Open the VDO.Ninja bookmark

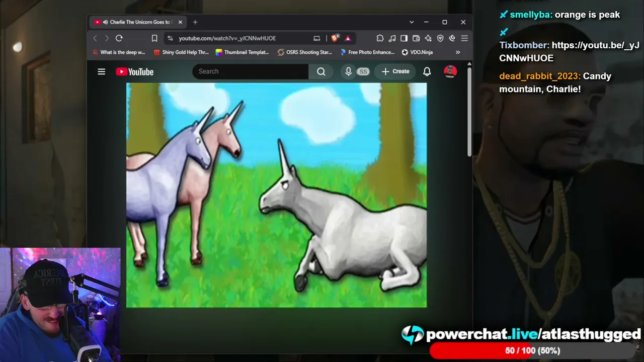[x=417, y=52]
